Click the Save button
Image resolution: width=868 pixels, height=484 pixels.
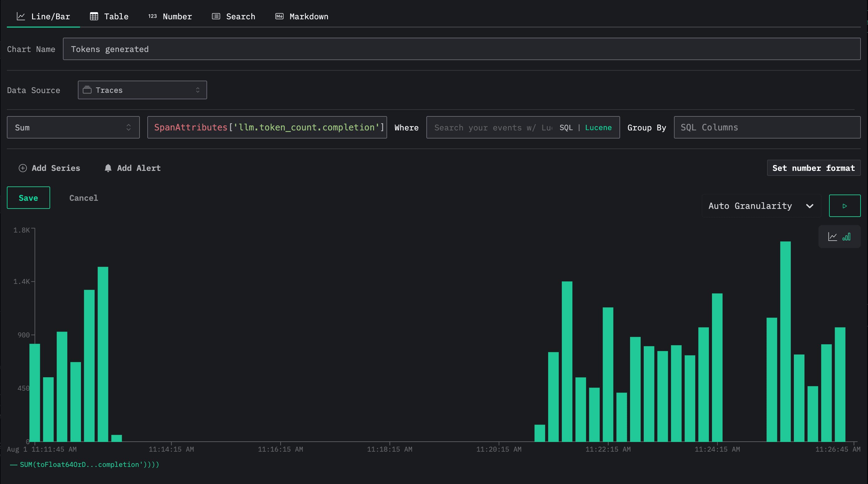[28, 198]
